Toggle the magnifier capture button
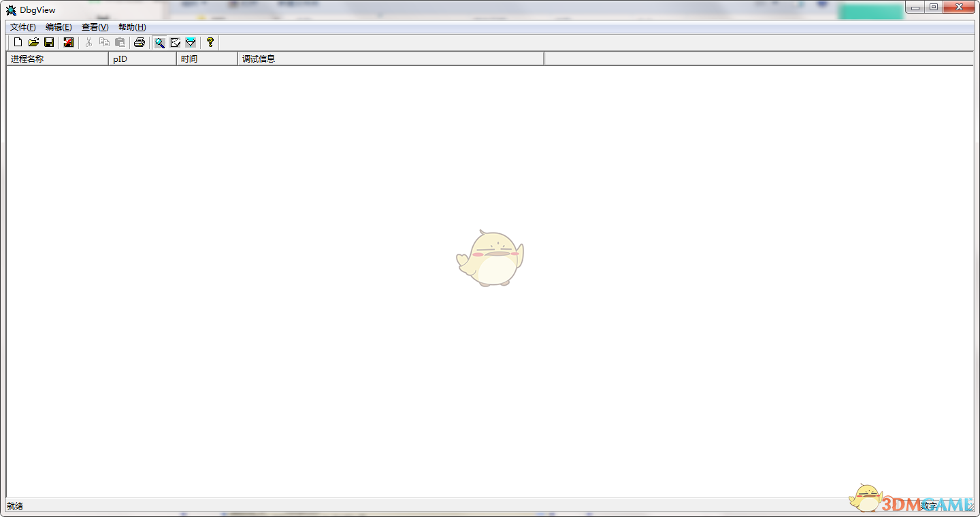This screenshot has width=980, height=517. [159, 42]
